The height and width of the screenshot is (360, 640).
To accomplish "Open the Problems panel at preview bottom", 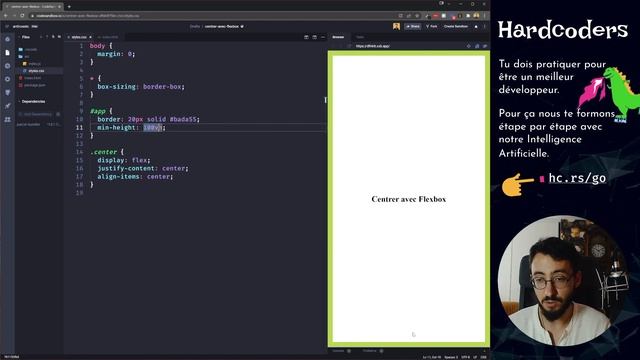I will [x=372, y=351].
